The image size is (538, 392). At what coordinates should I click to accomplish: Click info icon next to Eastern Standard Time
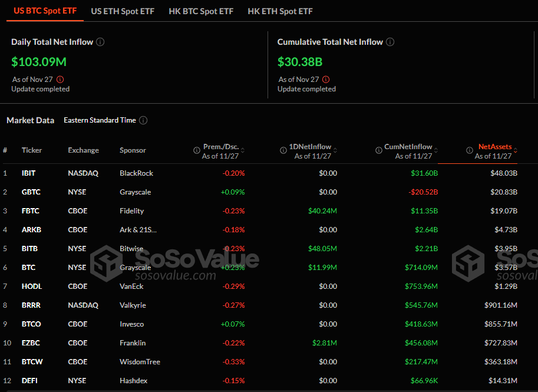pyautogui.click(x=143, y=120)
